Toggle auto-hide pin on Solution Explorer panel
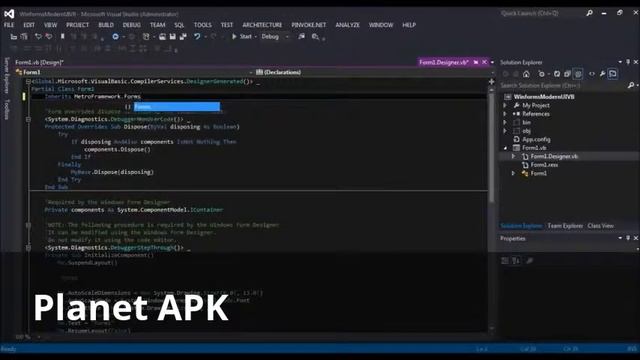This screenshot has height=360, width=640. 628,62
